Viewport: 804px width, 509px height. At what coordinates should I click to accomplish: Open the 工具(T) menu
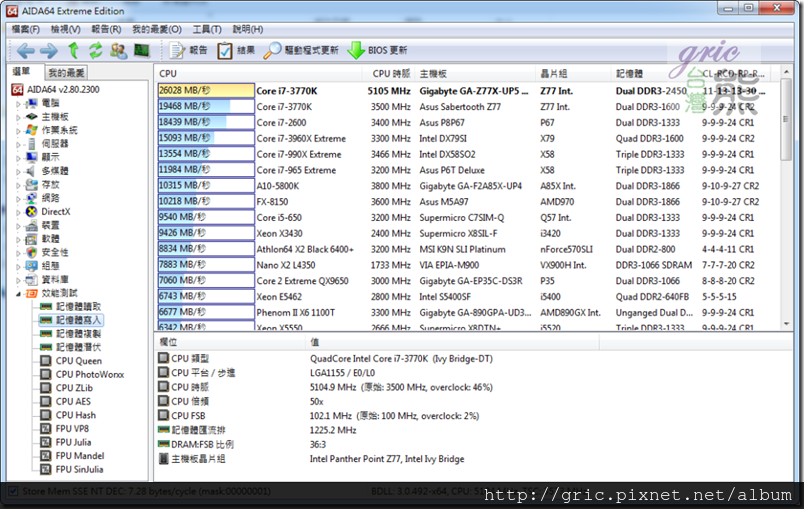(x=207, y=29)
